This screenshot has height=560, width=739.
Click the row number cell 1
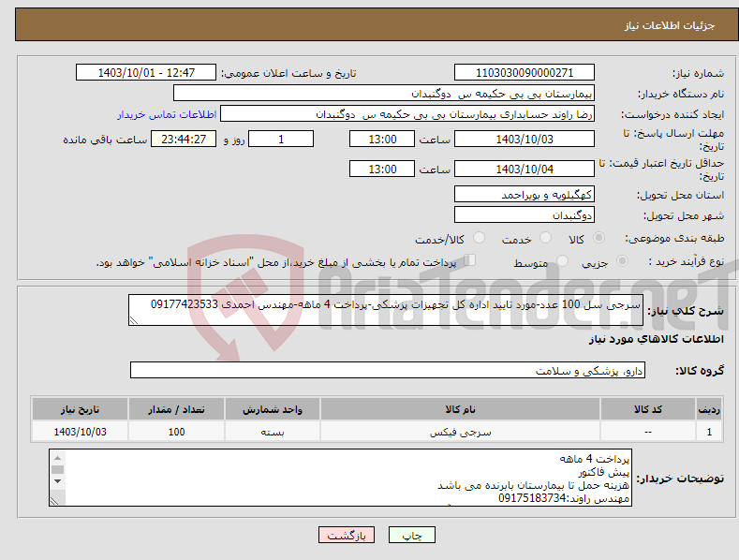click(x=709, y=432)
